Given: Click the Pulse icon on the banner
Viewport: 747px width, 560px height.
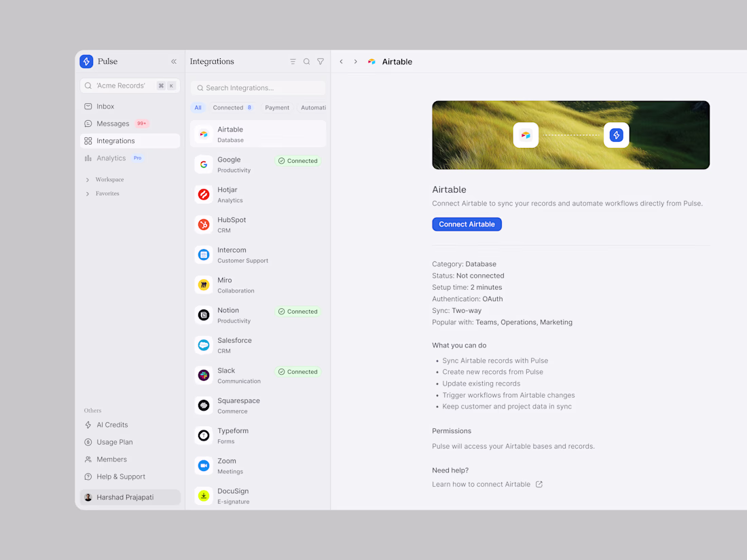Looking at the screenshot, I should pyautogui.click(x=616, y=135).
